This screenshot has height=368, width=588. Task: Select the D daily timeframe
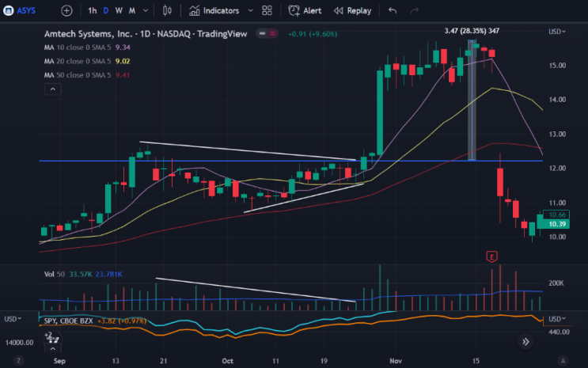point(106,10)
